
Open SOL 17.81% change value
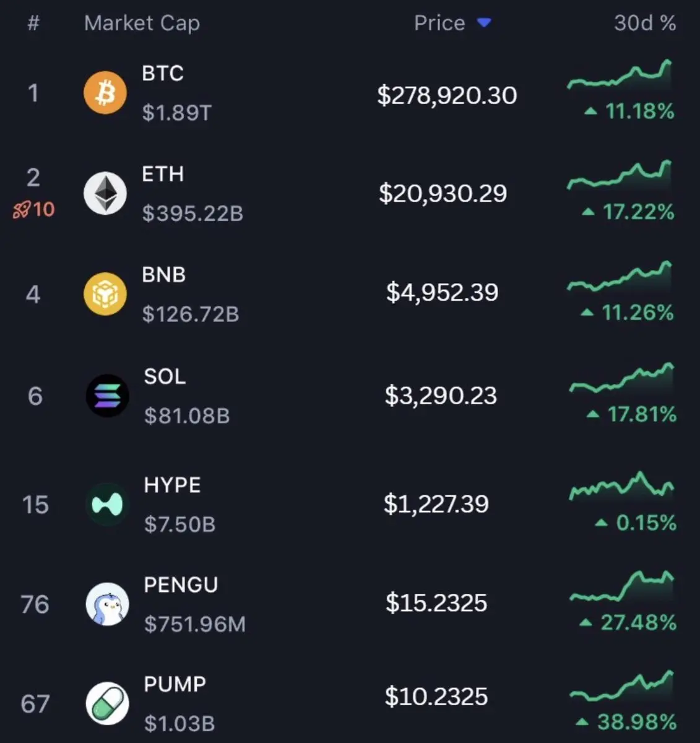642,414
